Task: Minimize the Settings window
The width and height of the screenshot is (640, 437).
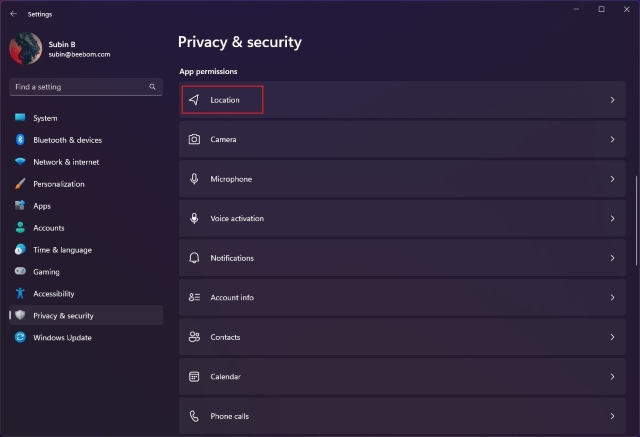Action: pos(576,9)
